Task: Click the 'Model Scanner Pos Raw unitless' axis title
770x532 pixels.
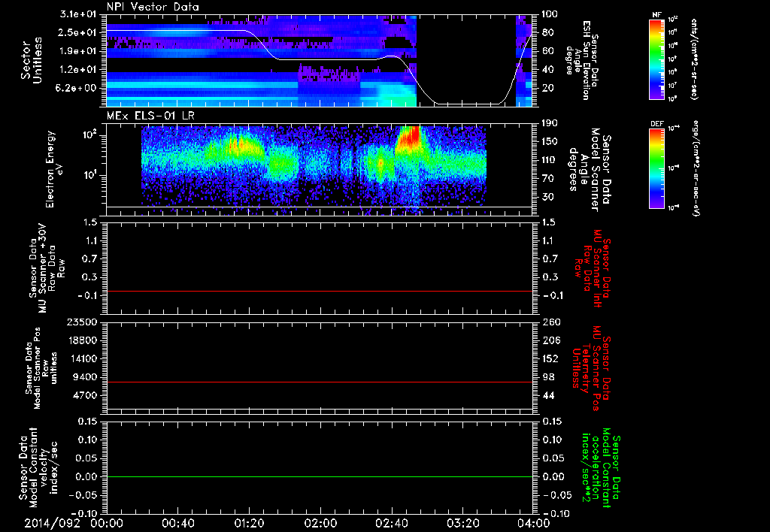Action: click(41, 368)
